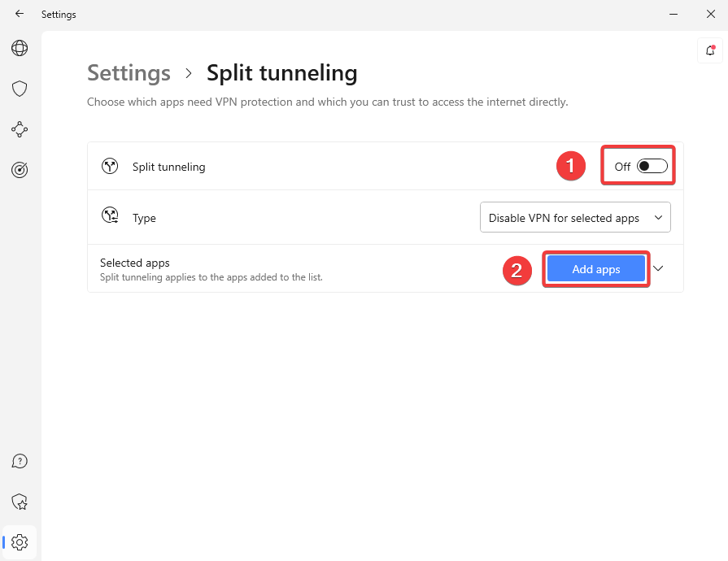Open the 'Disable VPN for selected apps' dropdown

point(574,217)
